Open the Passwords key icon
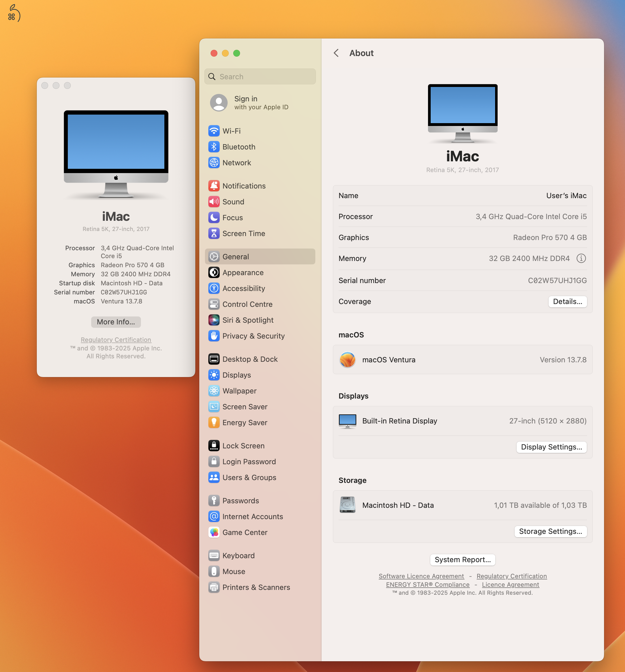This screenshot has height=672, width=625. [214, 501]
